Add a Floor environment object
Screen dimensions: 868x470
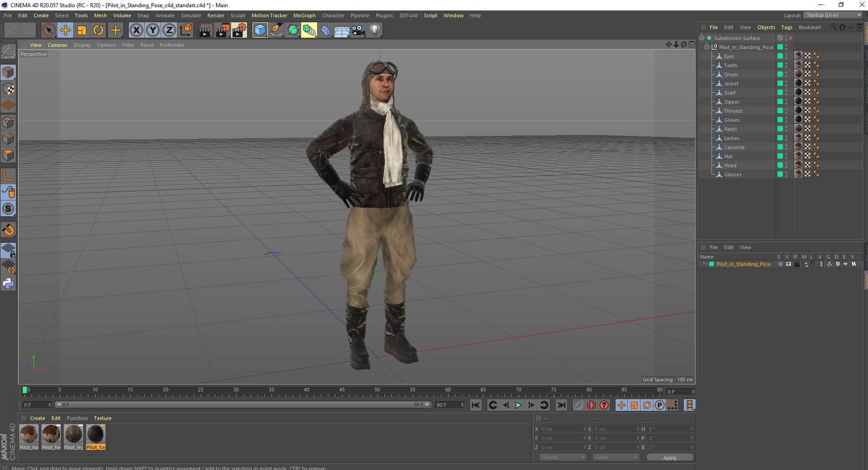coord(342,30)
